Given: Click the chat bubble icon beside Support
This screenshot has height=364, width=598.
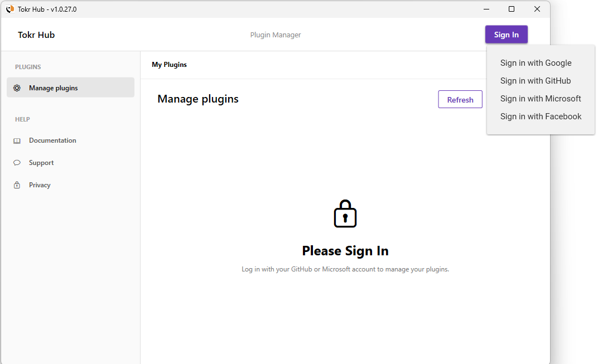Looking at the screenshot, I should pyautogui.click(x=17, y=162).
